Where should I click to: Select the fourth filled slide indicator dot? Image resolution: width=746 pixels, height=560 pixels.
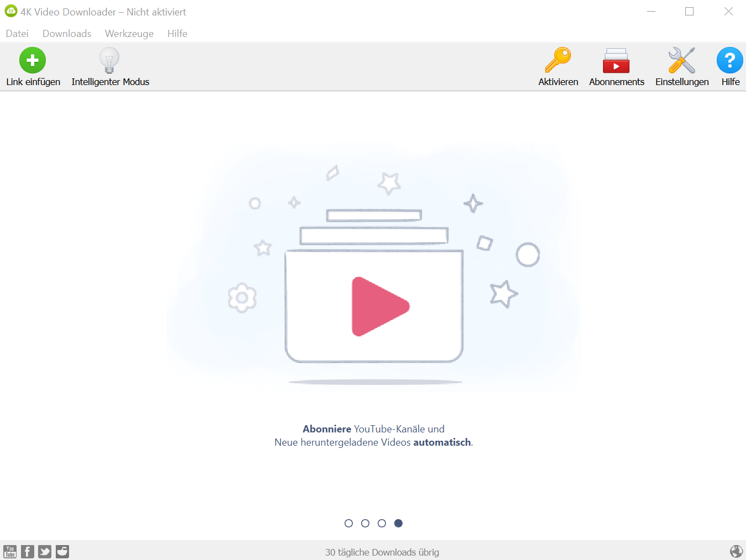pyautogui.click(x=398, y=523)
